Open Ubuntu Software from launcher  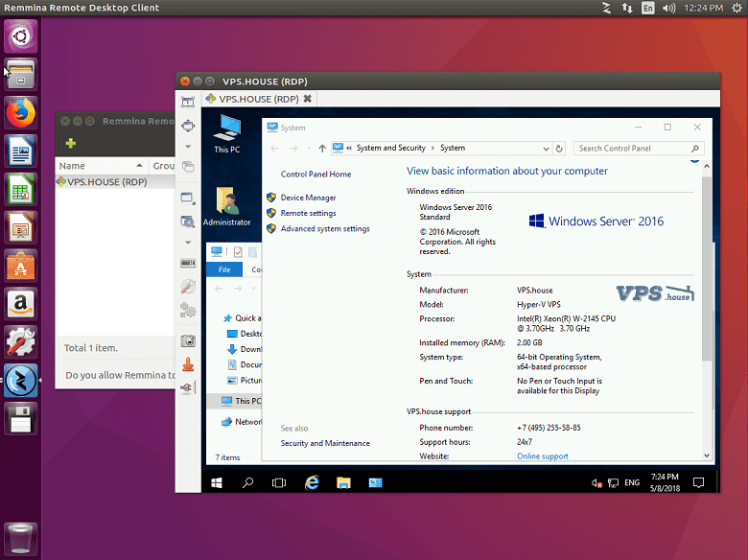[x=20, y=266]
